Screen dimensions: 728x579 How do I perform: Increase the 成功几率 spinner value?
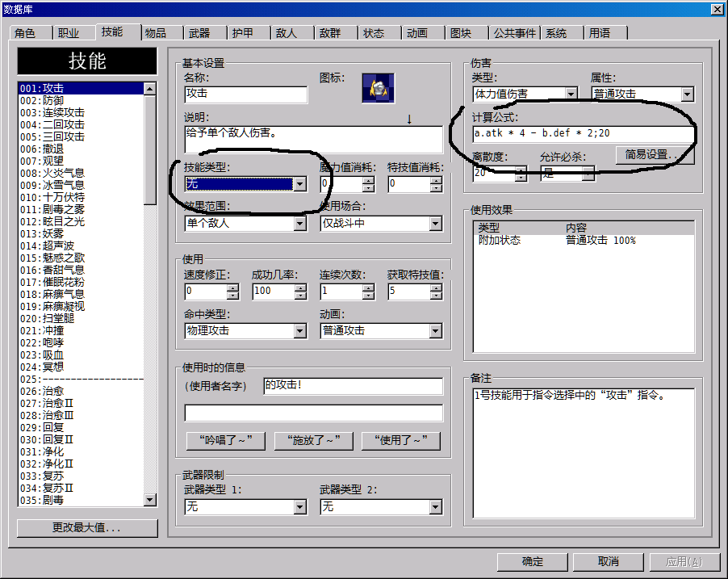click(x=300, y=288)
